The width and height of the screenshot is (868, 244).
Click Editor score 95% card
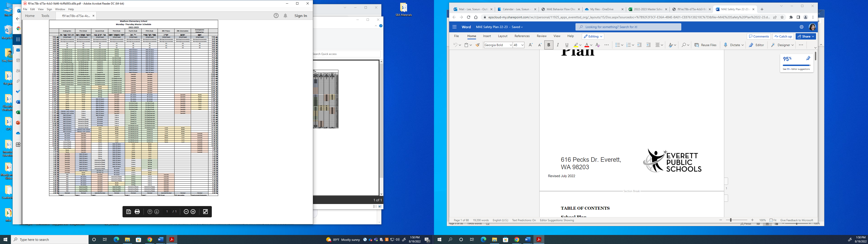(x=797, y=63)
